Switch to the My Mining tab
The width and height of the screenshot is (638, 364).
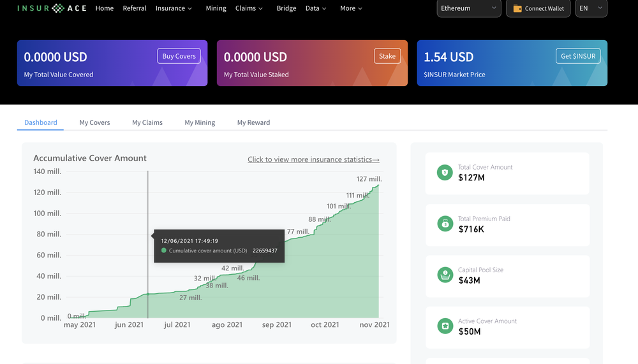(x=200, y=122)
